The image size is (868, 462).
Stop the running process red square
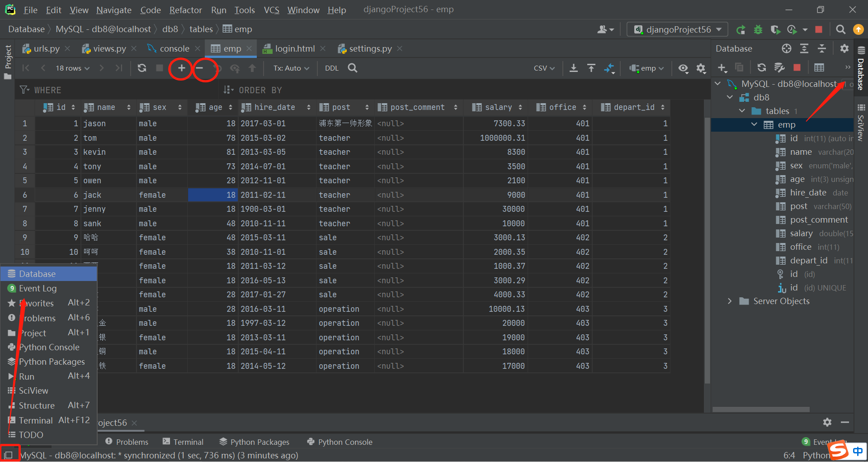tap(819, 29)
